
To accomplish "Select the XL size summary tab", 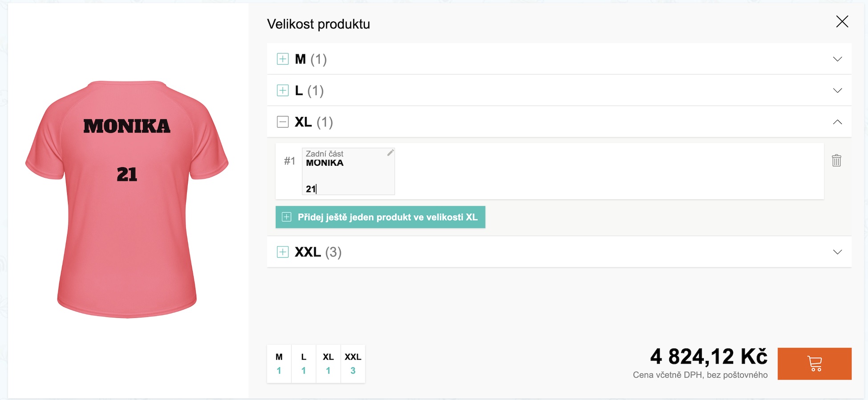I will [x=328, y=364].
